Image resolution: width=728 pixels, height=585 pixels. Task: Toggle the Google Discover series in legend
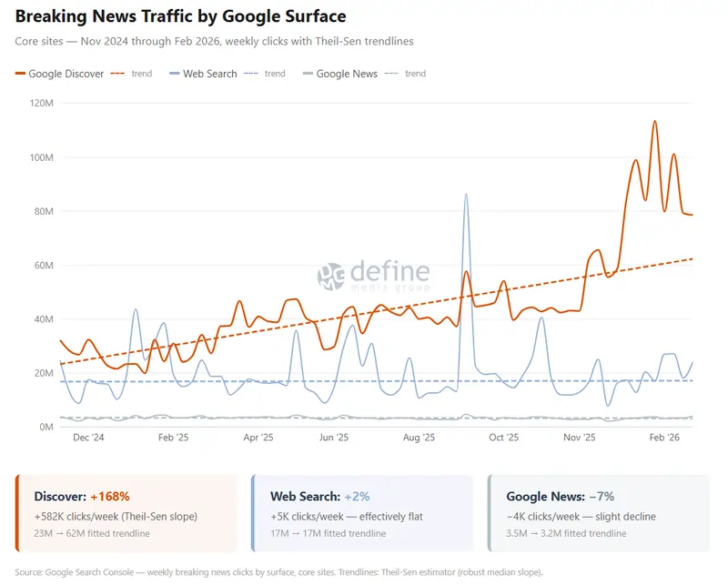(66, 74)
